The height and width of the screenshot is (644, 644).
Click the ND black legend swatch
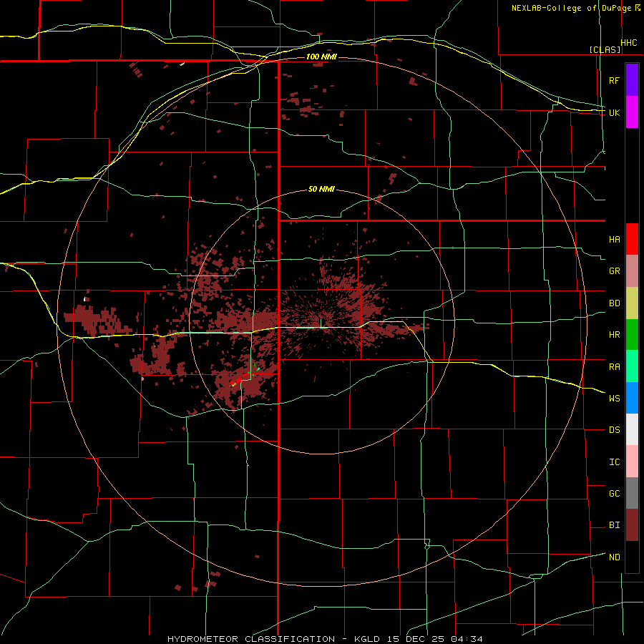(632, 557)
